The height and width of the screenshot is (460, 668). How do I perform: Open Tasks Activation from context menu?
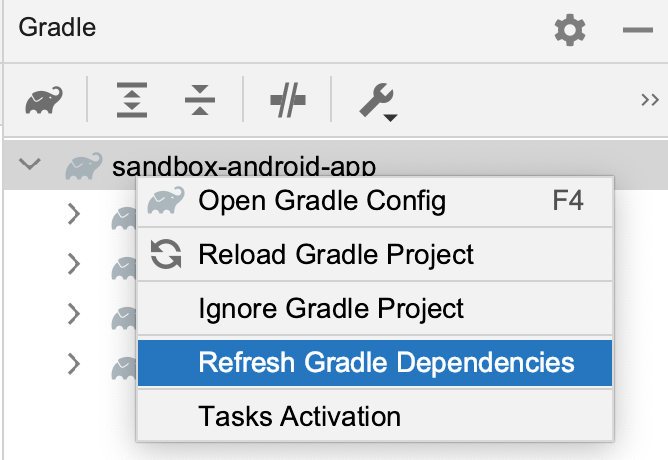point(375,416)
